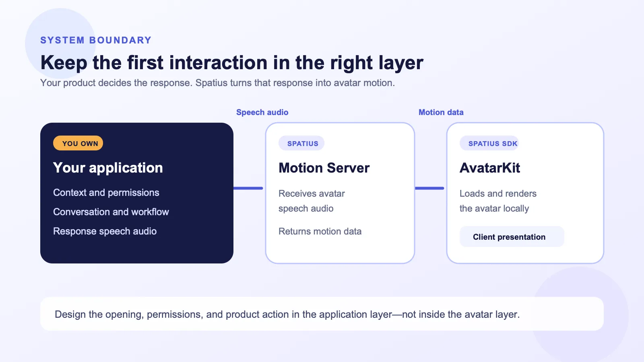This screenshot has height=362, width=644.
Task: Click the 'AvatarKit' card heading
Action: tap(490, 168)
